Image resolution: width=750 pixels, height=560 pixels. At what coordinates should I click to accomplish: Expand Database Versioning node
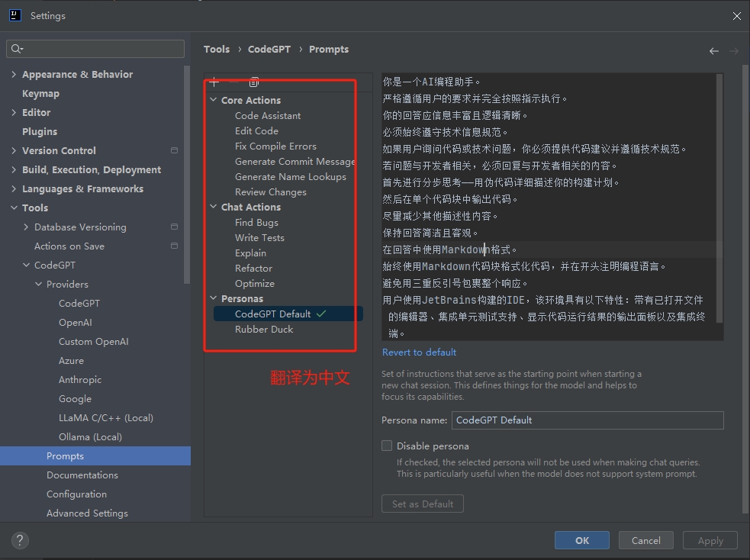[26, 227]
